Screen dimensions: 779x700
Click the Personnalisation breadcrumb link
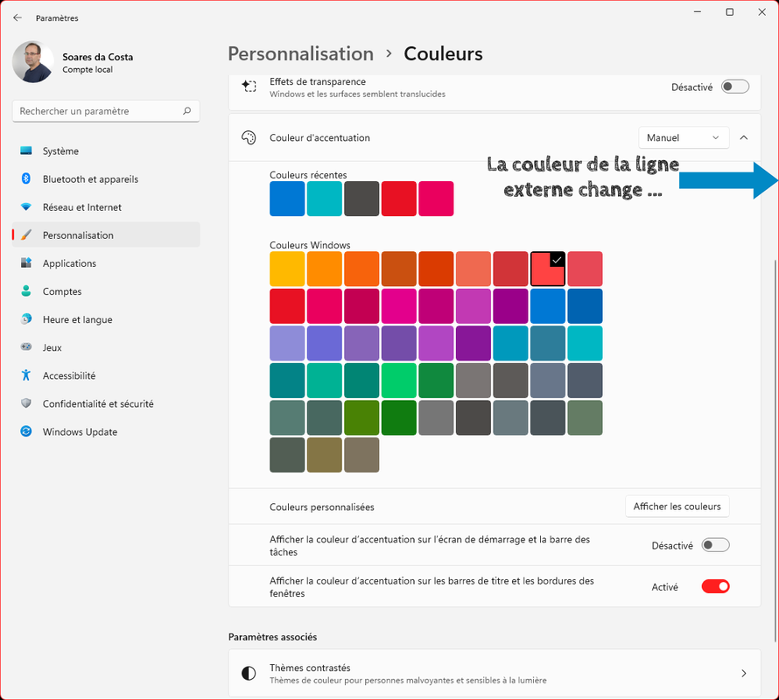coord(300,53)
